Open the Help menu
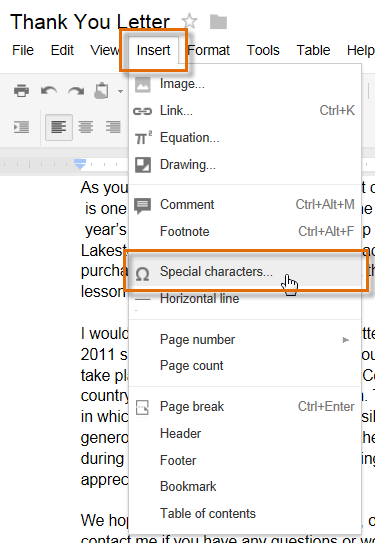Screen dimensions: 375x543 (x=360, y=50)
